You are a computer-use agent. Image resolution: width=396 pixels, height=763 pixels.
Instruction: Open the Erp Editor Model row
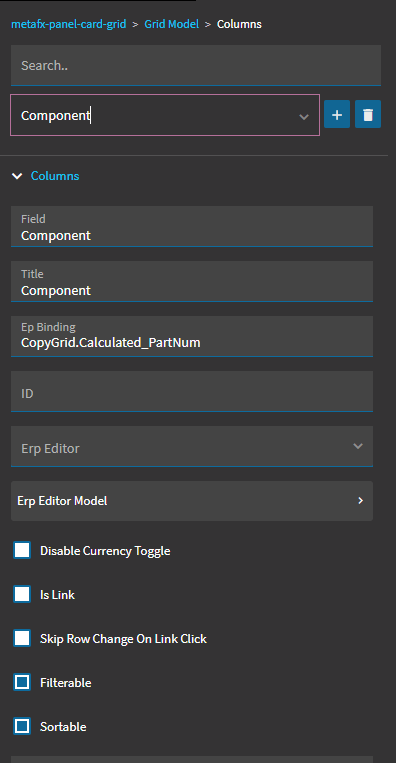tap(192, 501)
